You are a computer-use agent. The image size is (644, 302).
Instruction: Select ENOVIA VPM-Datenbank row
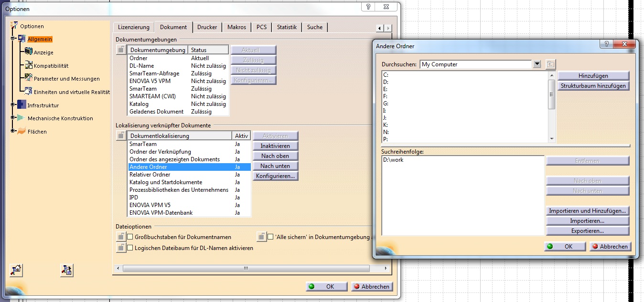coord(189,213)
